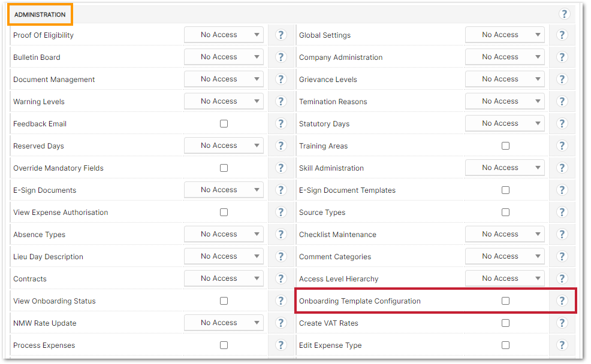The height and width of the screenshot is (364, 591).
Task: Open Proof Of Eligibility access dropdown
Action: point(224,35)
